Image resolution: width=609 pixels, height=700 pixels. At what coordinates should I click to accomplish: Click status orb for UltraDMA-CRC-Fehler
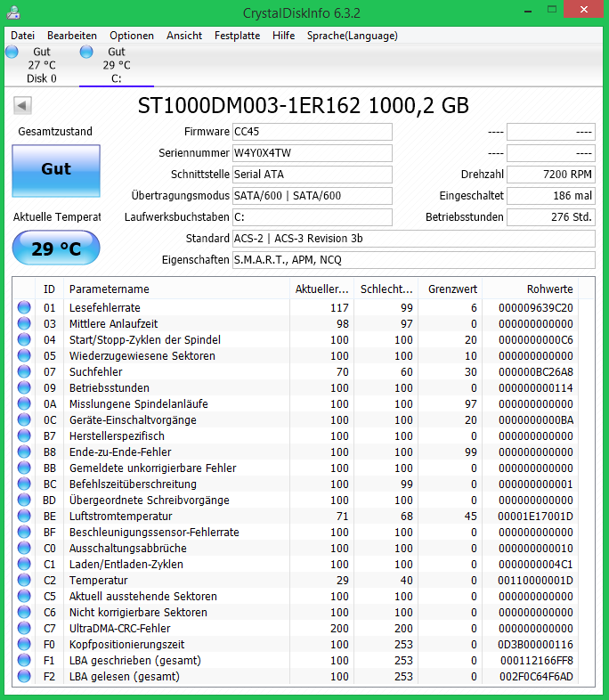click(24, 628)
